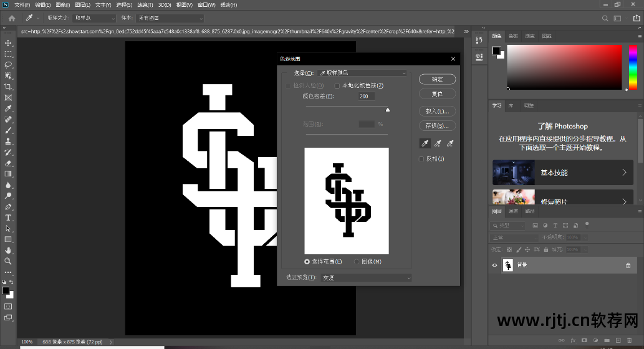Swap foreground and background colors in the toolbar

11,282
